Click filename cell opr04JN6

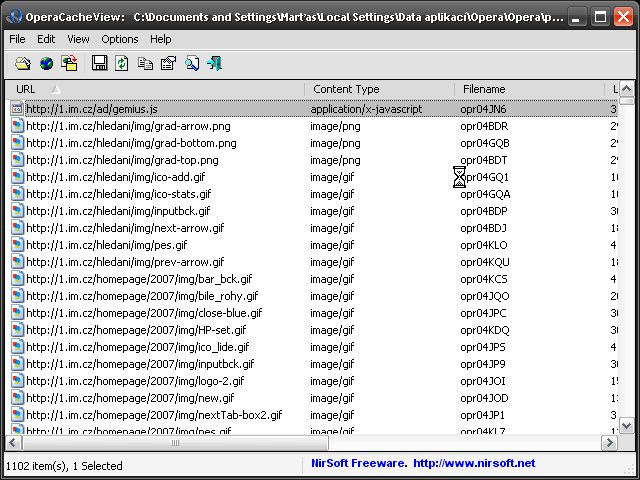click(x=483, y=109)
